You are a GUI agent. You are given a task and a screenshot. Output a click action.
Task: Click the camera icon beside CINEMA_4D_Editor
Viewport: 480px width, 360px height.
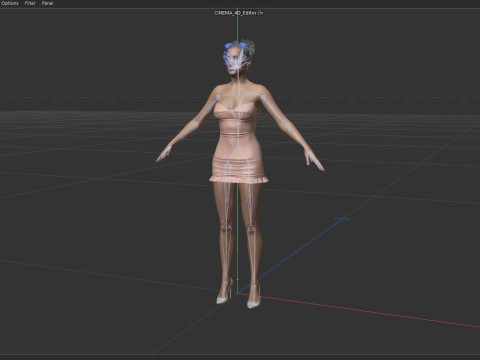260,13
